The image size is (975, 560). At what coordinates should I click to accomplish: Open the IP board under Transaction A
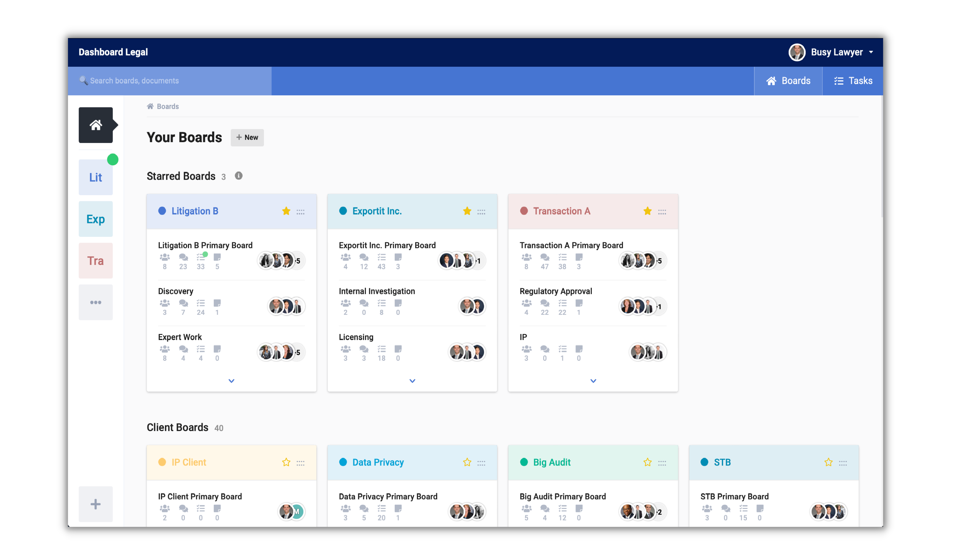pos(523,337)
